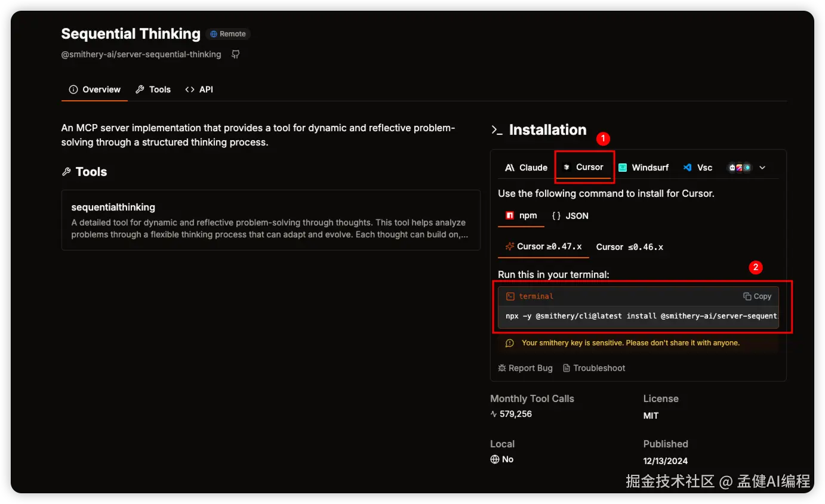Expand the more clients chevron
The height and width of the screenshot is (504, 825).
pyautogui.click(x=762, y=168)
